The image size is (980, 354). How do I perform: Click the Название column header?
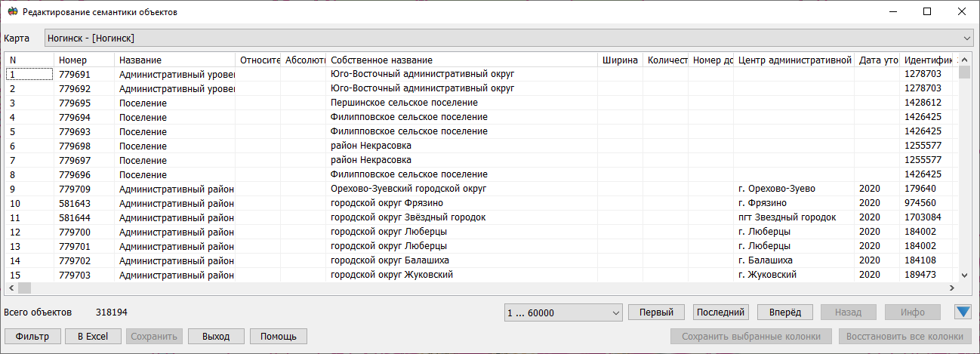174,60
